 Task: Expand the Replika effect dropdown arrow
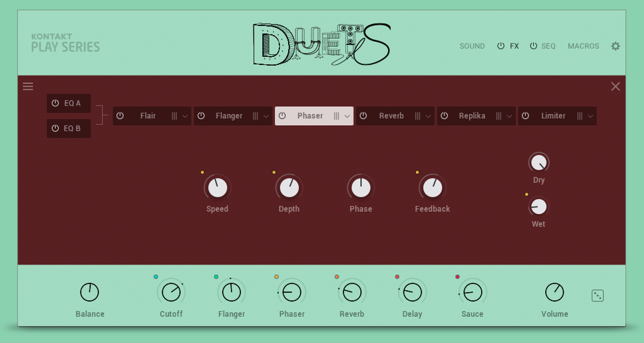click(x=509, y=116)
